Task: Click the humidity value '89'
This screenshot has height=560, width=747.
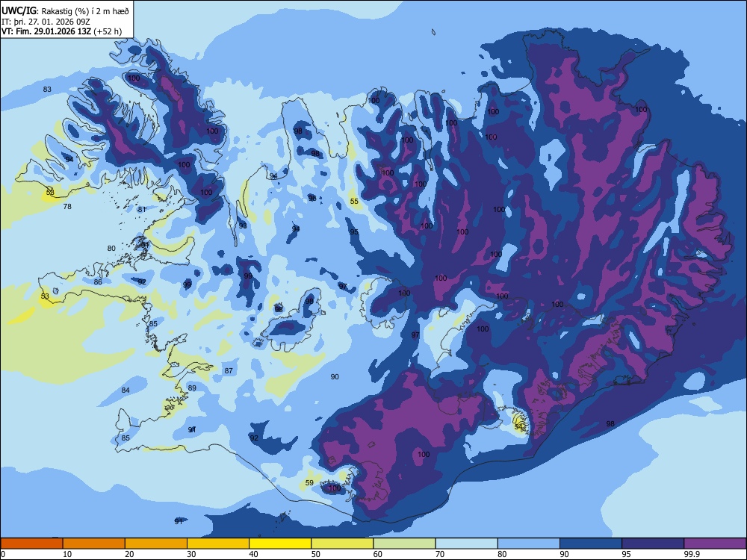Action: click(x=192, y=388)
